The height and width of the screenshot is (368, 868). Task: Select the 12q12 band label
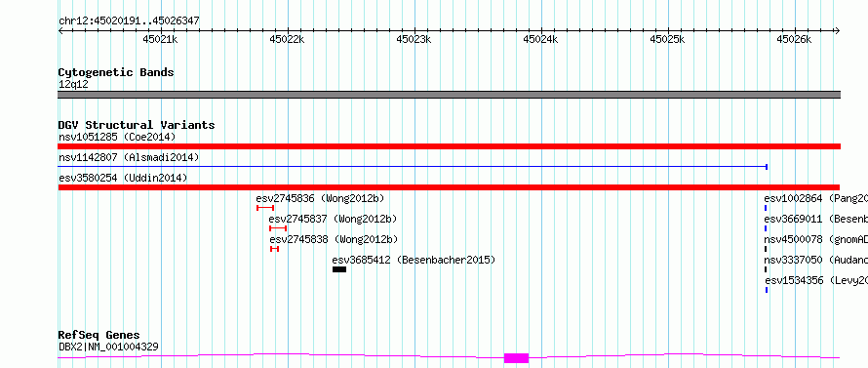pos(73,85)
